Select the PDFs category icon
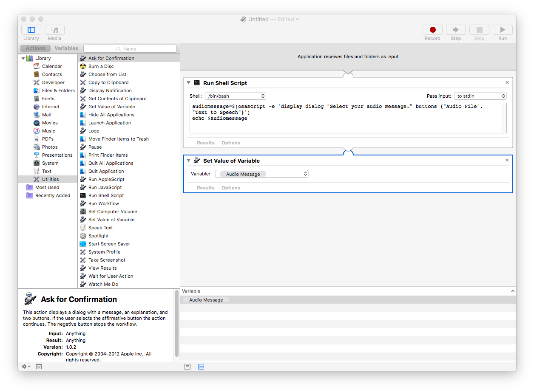 (x=37, y=139)
